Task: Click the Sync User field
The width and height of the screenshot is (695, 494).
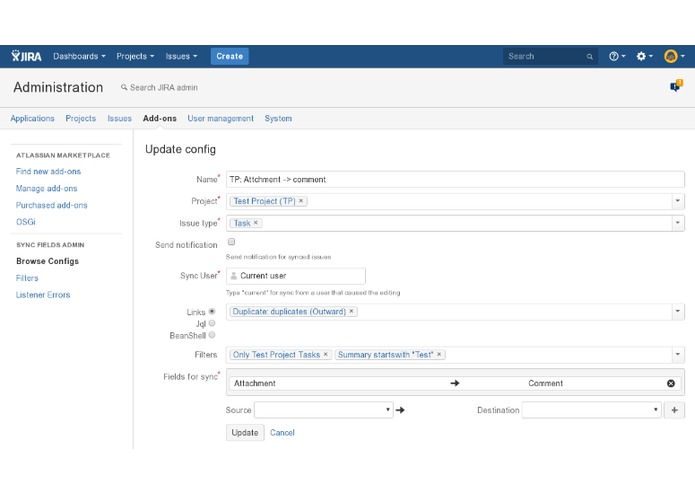Action: point(296,276)
